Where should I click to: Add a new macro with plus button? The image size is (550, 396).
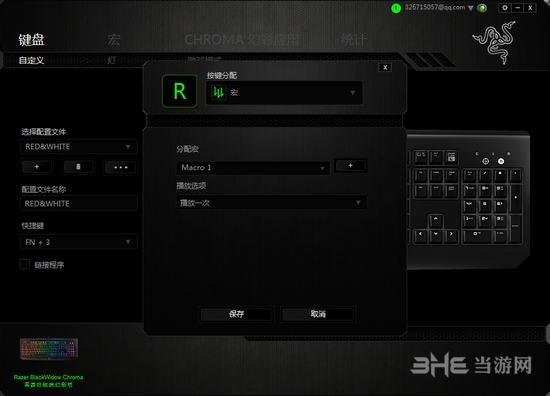[350, 166]
